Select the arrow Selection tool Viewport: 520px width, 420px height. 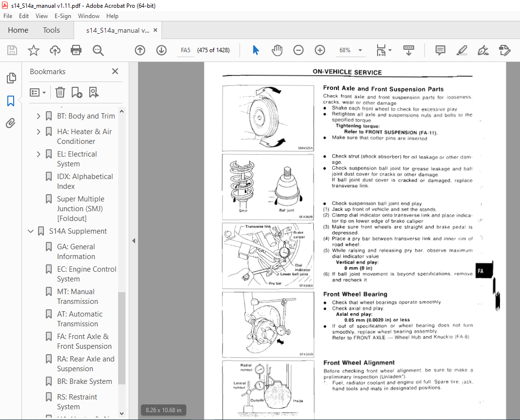[x=256, y=50]
